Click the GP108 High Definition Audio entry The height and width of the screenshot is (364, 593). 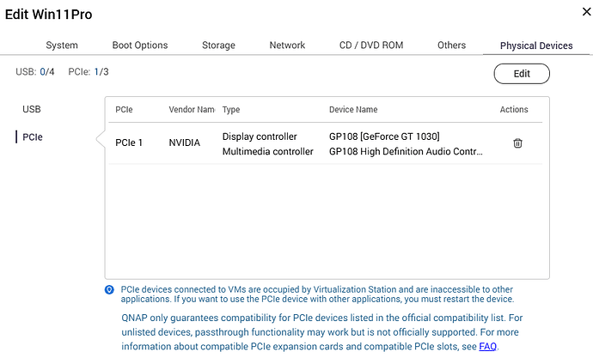point(406,151)
